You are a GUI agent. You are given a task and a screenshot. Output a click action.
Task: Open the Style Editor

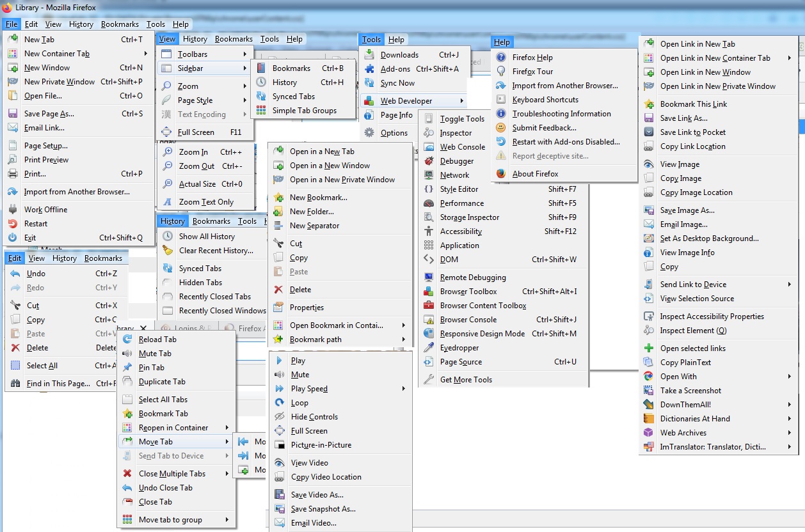tap(458, 189)
